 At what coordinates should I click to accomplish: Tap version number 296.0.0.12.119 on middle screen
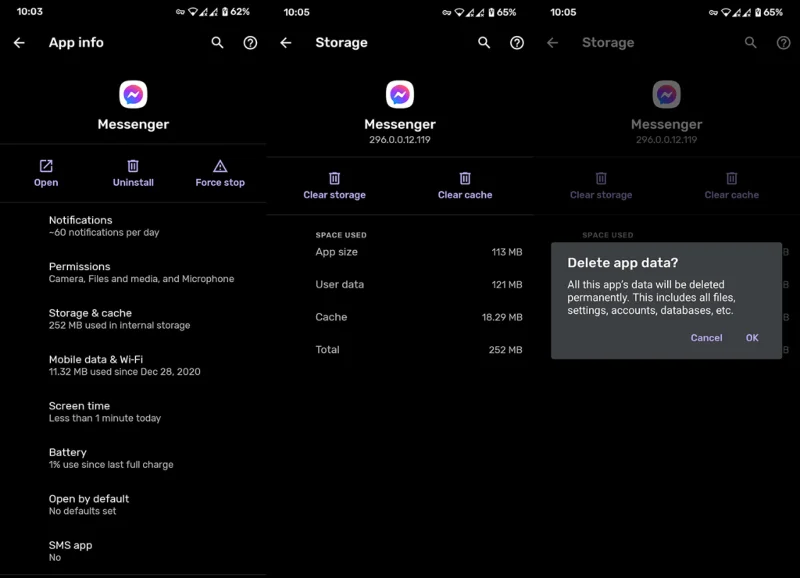pyautogui.click(x=400, y=140)
